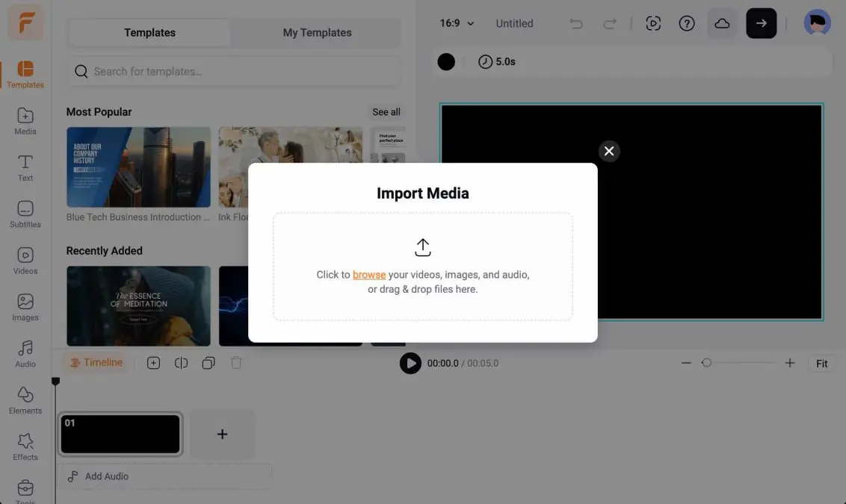Open the Effects sidebar panel
846x504 pixels.
(x=25, y=447)
